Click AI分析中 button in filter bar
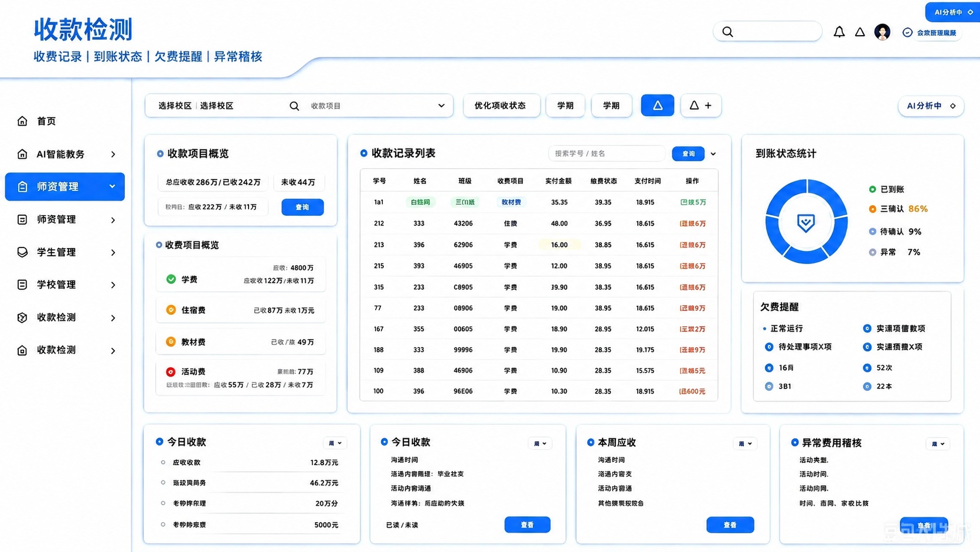 [931, 106]
